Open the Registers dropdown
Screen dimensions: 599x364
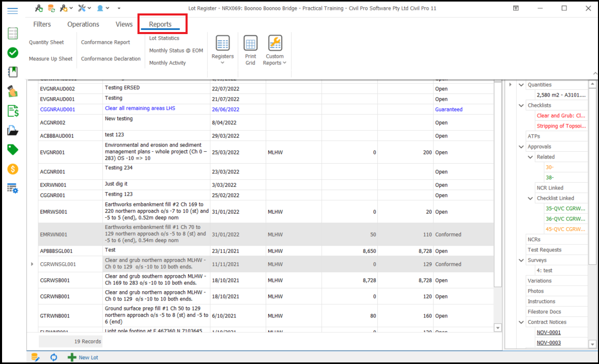(223, 51)
